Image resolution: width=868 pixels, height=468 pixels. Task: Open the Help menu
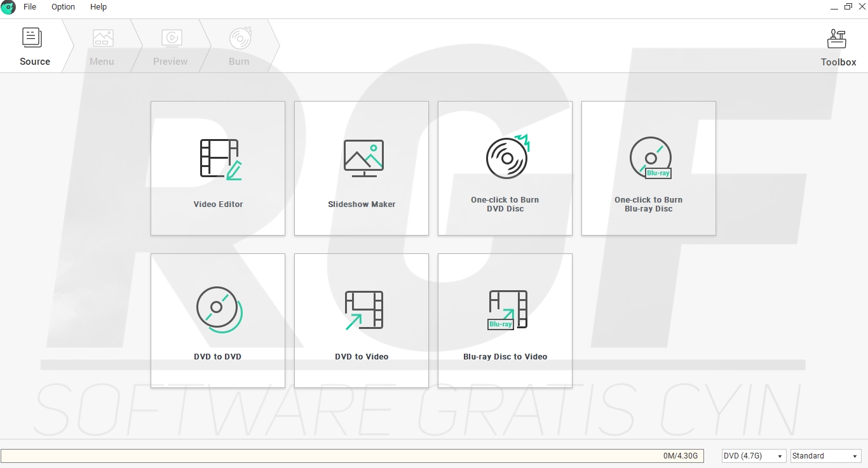(98, 7)
